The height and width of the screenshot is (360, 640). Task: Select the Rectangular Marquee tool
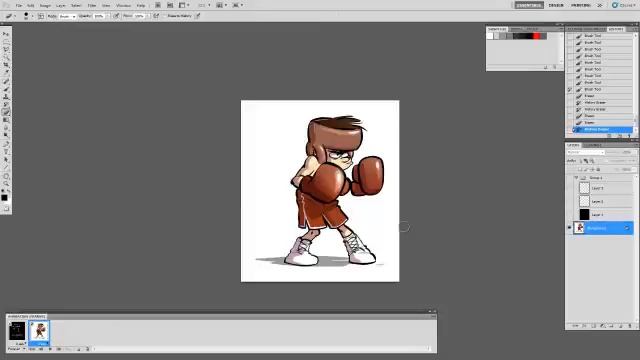tap(6, 42)
